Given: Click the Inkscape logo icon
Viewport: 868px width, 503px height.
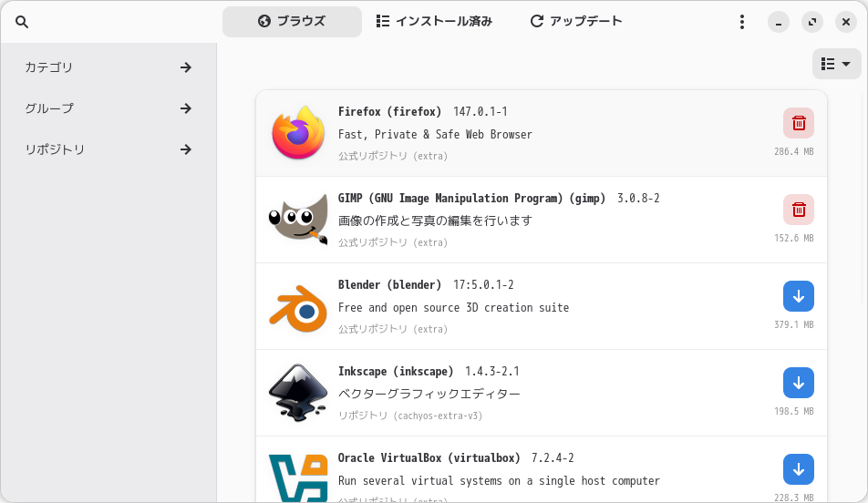Looking at the screenshot, I should point(298,393).
